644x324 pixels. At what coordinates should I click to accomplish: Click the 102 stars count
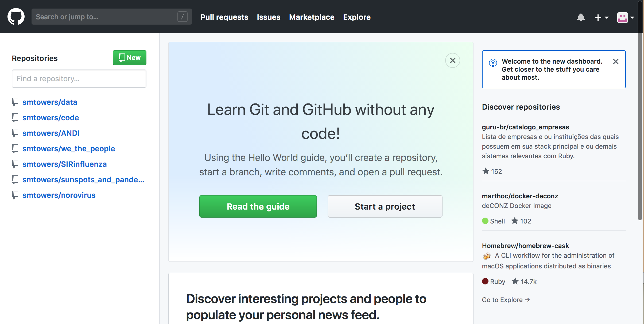[x=521, y=221]
